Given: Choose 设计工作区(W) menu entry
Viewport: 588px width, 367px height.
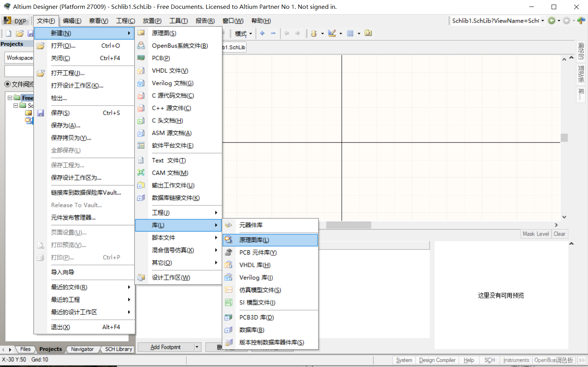Looking at the screenshot, I should point(179,278).
